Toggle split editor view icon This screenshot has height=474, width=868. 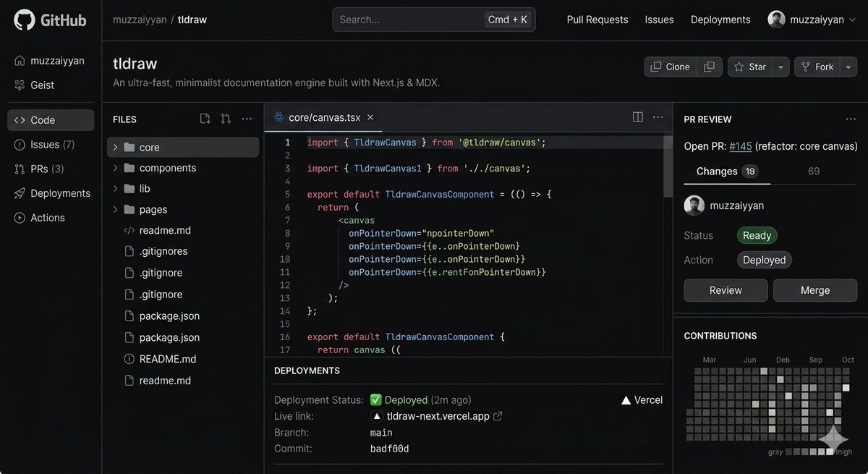point(638,117)
